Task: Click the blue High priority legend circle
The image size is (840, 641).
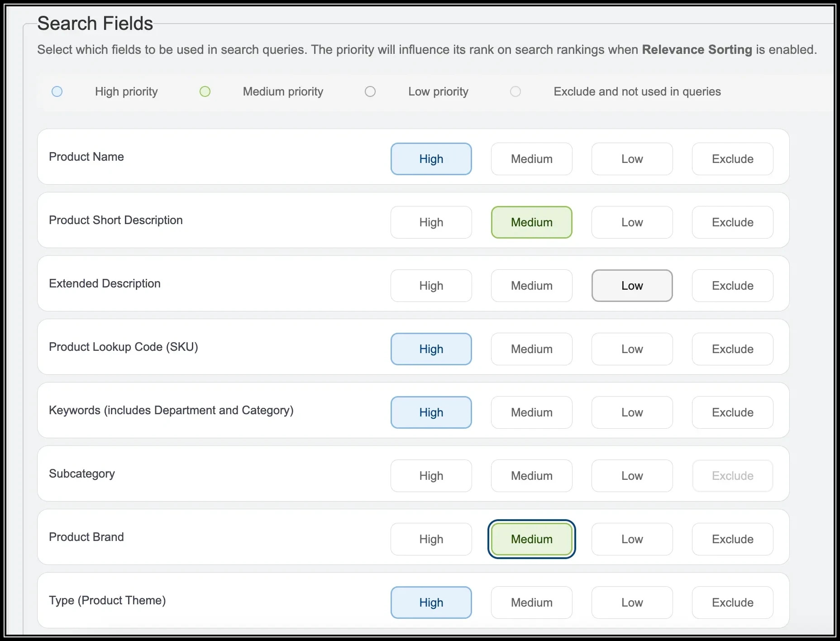Action: pyautogui.click(x=57, y=91)
